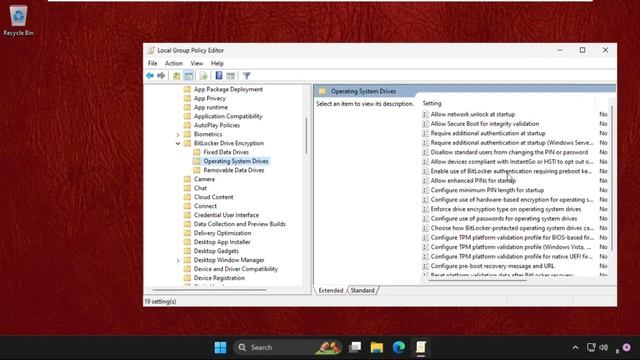Screen dimensions: 640x360
Task: Open Recycle Bin desktop icon
Action: (x=18, y=20)
